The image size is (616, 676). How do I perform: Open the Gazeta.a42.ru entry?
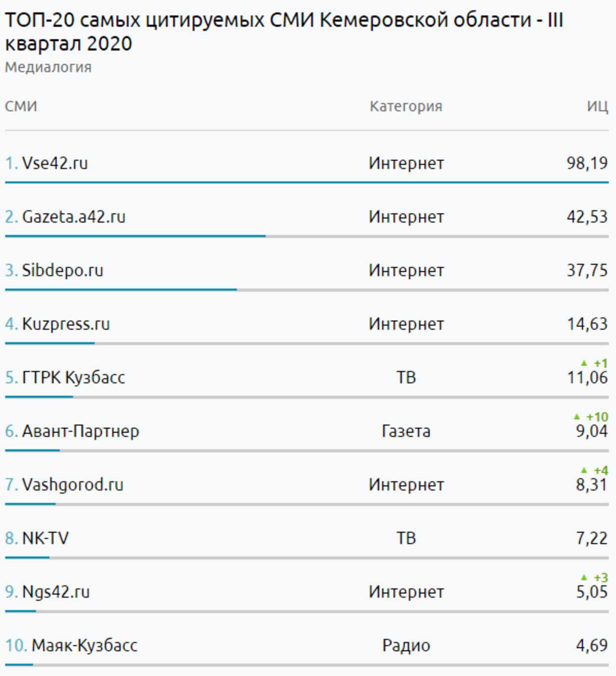[74, 217]
